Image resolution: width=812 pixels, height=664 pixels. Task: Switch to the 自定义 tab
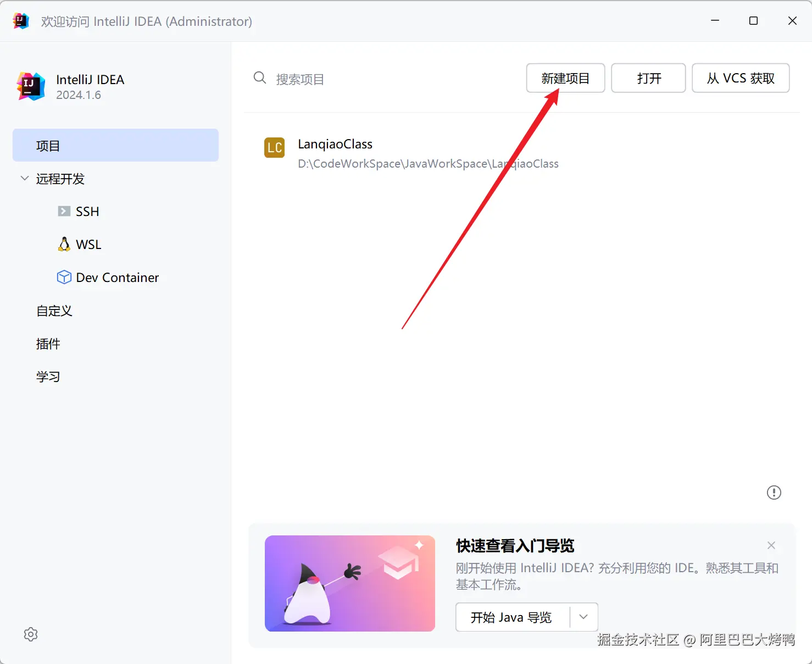point(54,311)
